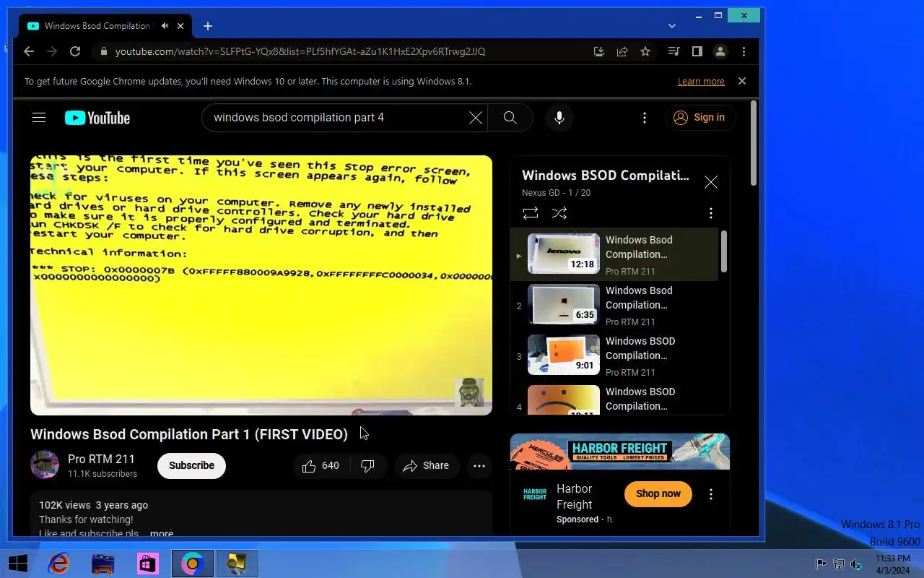Viewport: 924px width, 578px height.
Task: Open YouTube settings three-dot menu
Action: (645, 118)
